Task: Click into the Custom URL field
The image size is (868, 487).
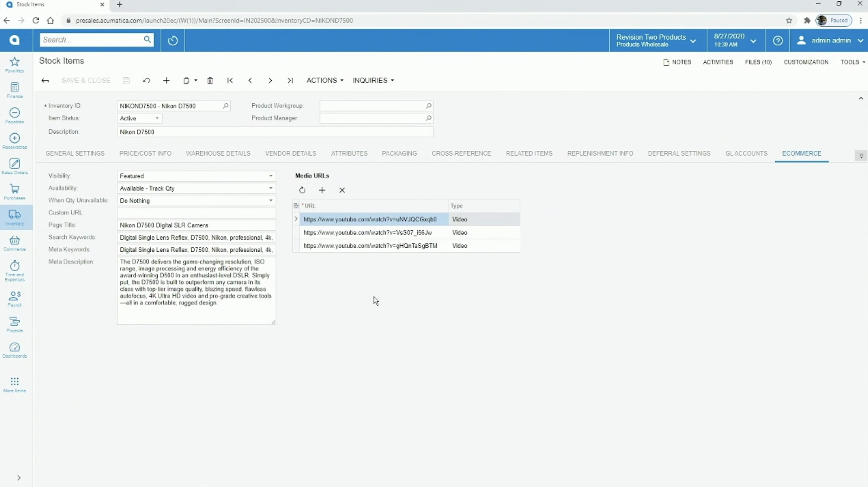Action: 196,213
